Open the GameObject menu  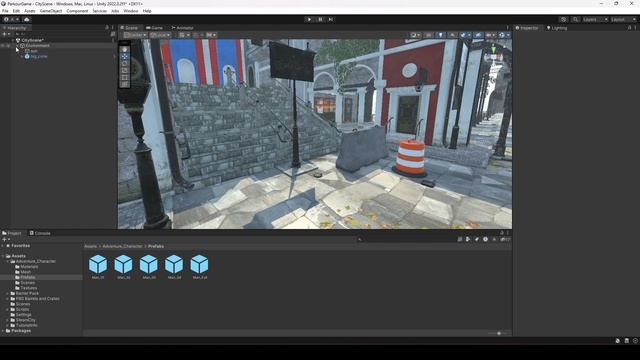pos(51,11)
